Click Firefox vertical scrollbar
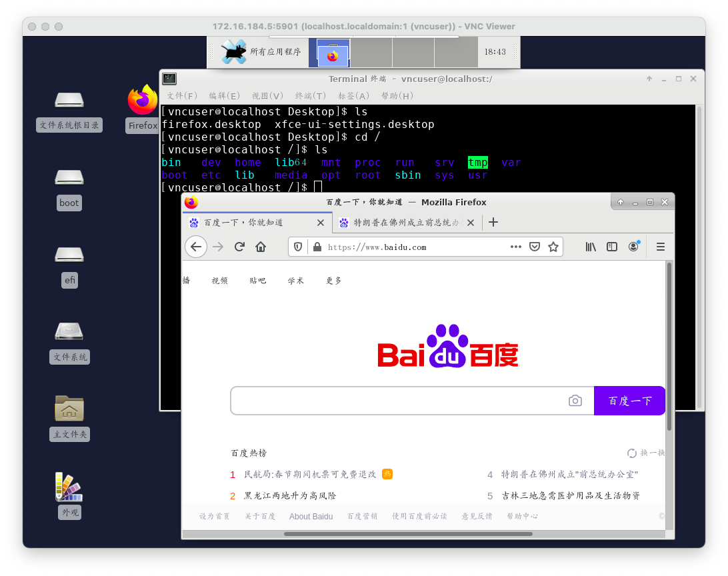 click(x=669, y=347)
